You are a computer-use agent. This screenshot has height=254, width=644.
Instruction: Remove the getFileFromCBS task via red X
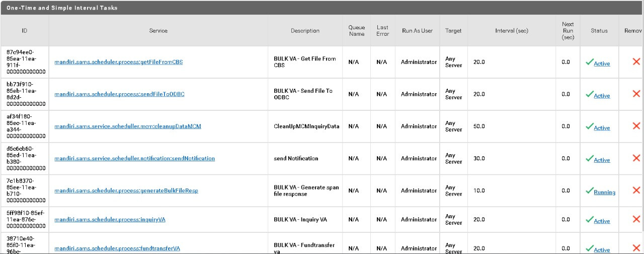tap(636, 61)
